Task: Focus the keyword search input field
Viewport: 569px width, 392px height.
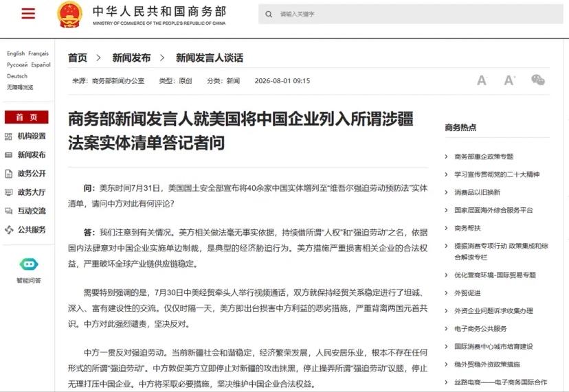Action: 411,14
